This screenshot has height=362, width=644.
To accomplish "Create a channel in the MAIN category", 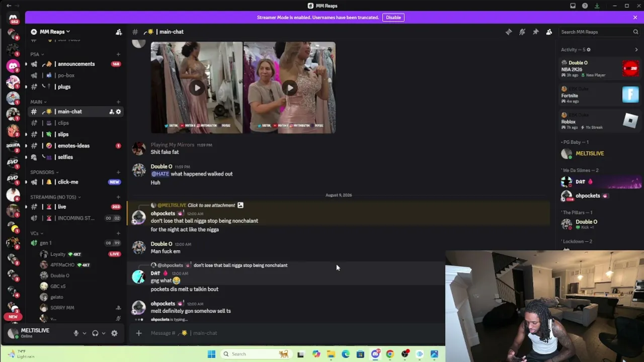I will [x=118, y=102].
